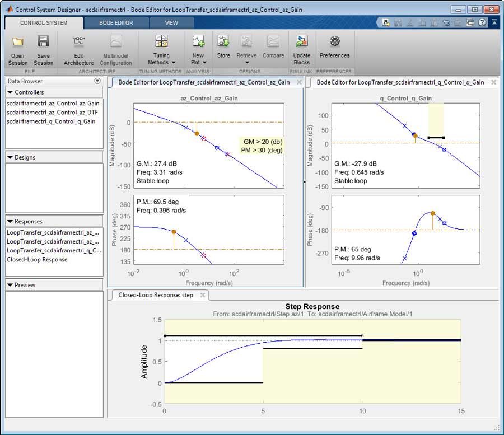Select the second LoopTransfer response in the list
The image size is (504, 435).
[53, 241]
